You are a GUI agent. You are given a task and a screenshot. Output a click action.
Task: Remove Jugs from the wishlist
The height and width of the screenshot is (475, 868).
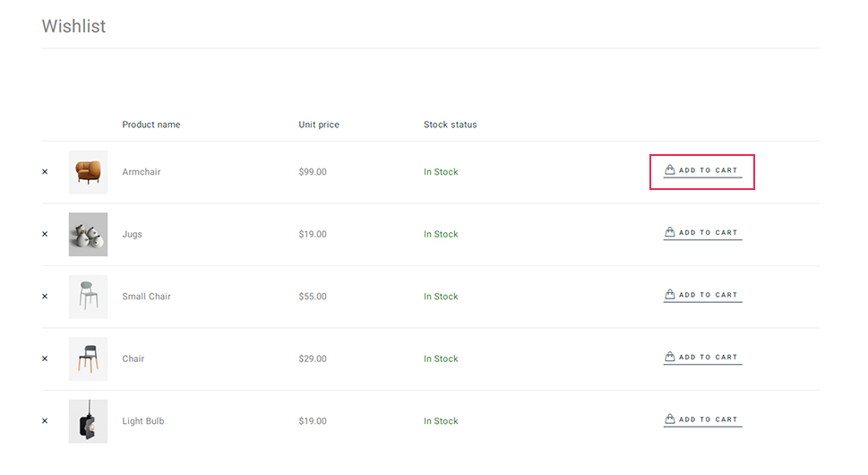coord(45,235)
